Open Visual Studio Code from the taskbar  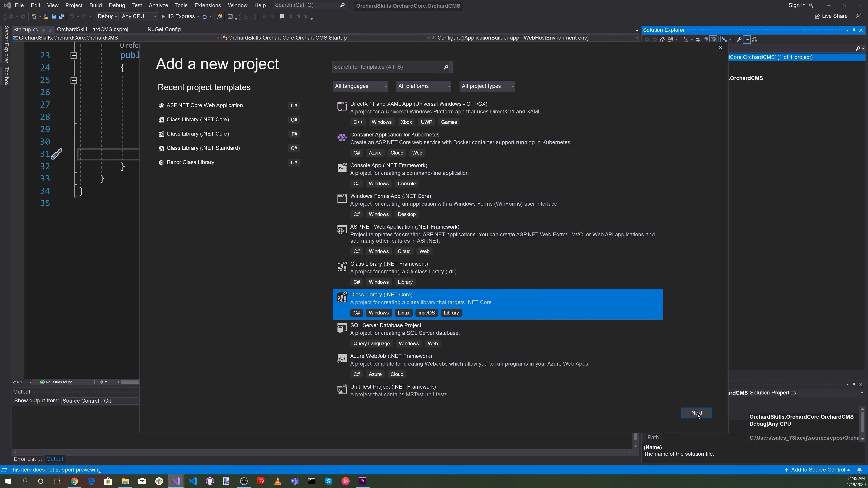(193, 481)
